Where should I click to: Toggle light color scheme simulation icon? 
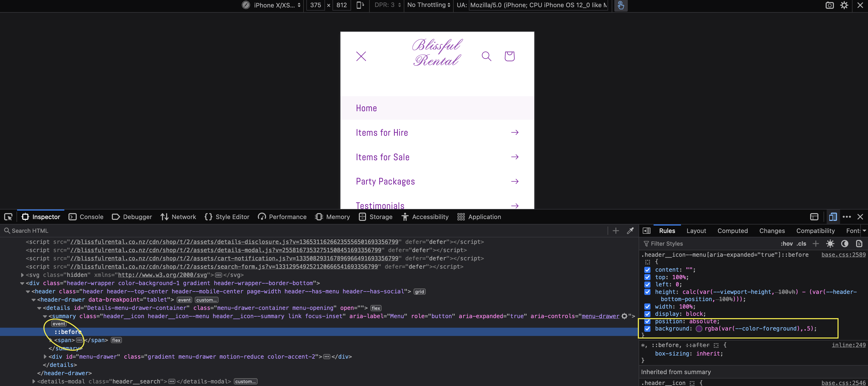pyautogui.click(x=830, y=244)
